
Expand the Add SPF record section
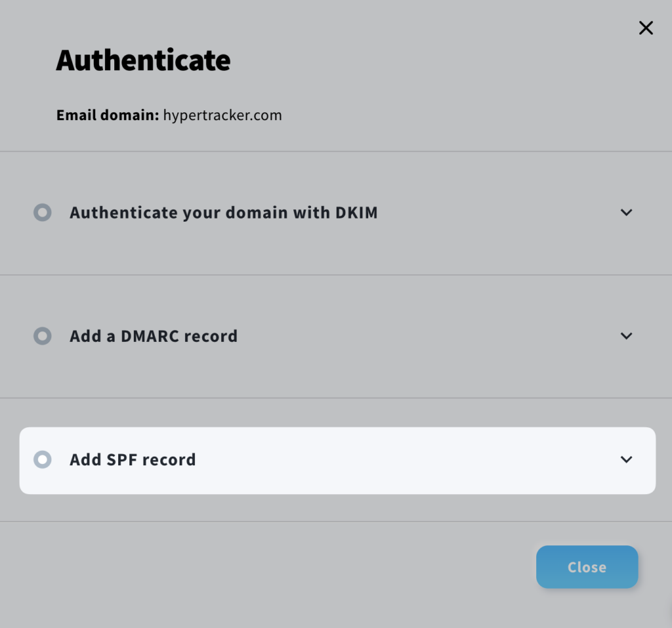(132, 459)
